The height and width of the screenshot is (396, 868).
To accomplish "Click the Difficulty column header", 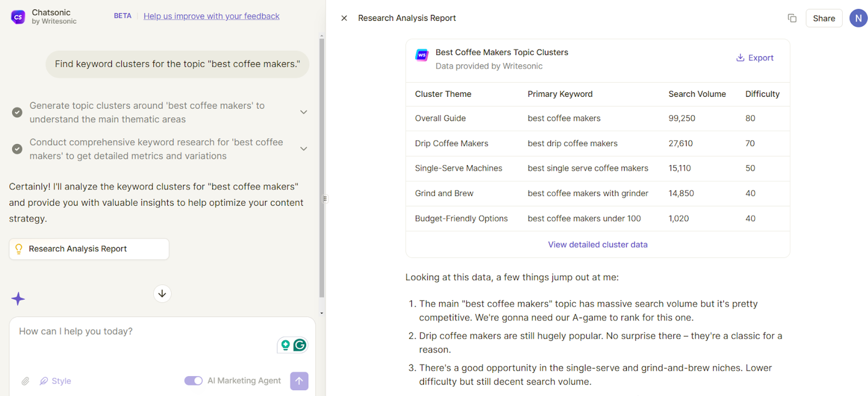I will point(762,94).
